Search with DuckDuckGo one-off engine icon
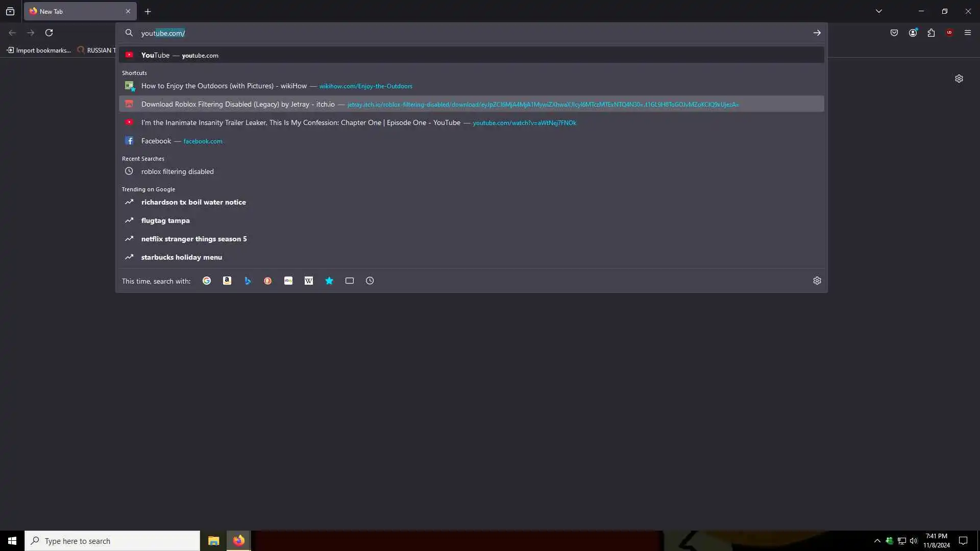The image size is (980, 551). click(x=268, y=281)
